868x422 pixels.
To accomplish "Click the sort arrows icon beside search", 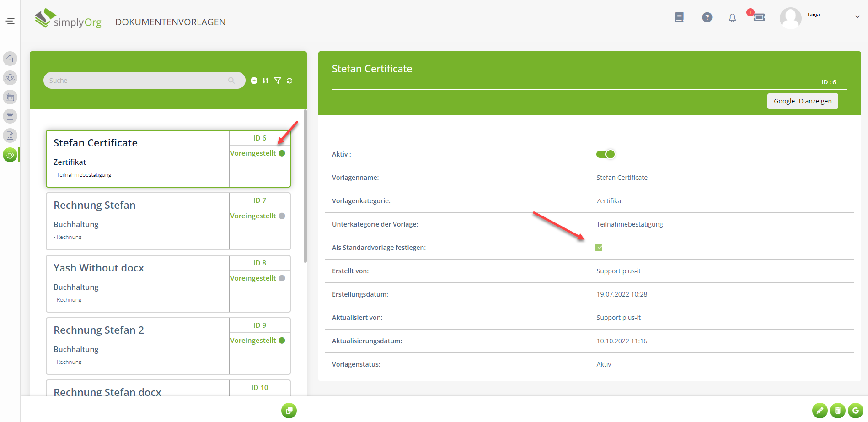I will (x=266, y=81).
